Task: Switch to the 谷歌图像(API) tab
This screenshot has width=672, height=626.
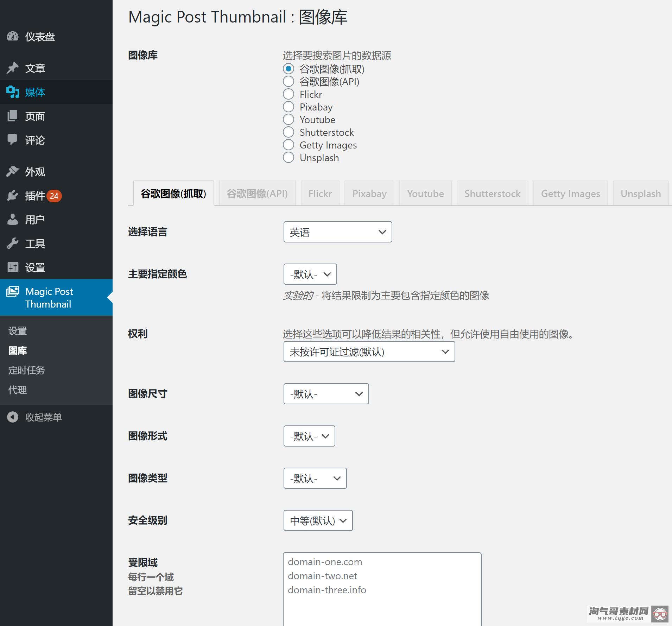Action: tap(257, 193)
